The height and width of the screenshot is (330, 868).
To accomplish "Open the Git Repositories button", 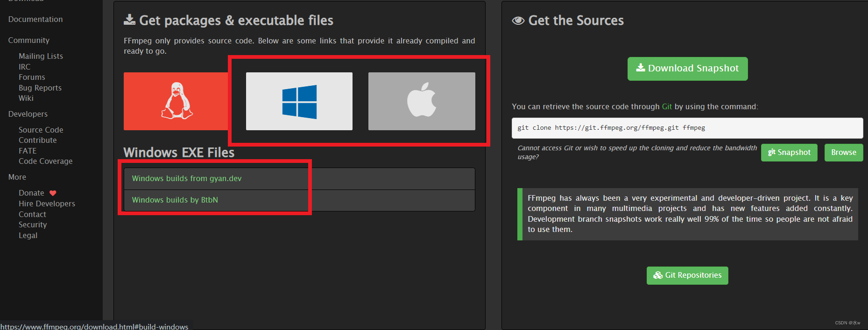I will pyautogui.click(x=687, y=275).
